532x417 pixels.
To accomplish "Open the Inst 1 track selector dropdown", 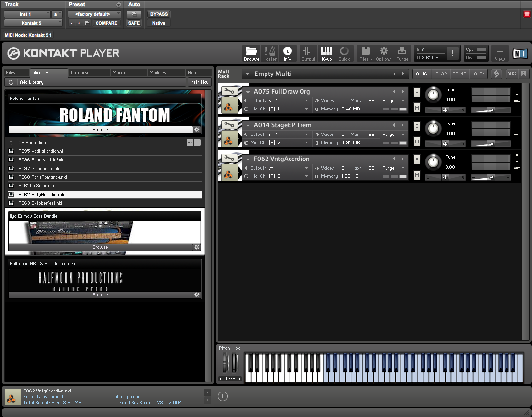I will (27, 14).
